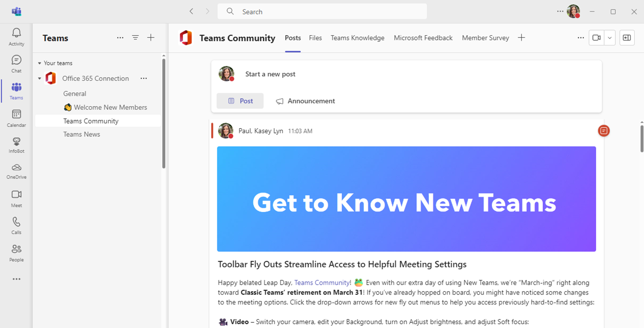Open Kasey Lyn Paul's avatar on the post
644x328 pixels.
click(x=226, y=131)
